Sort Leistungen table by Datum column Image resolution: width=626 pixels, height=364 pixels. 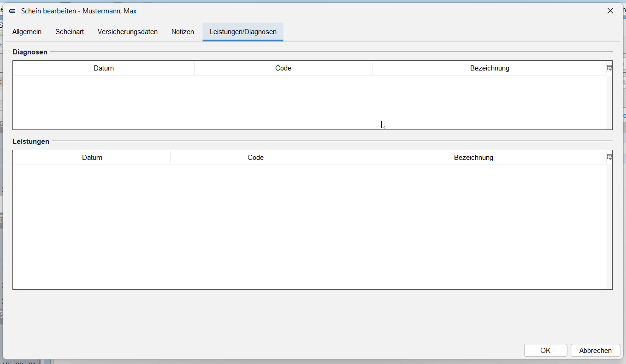92,158
